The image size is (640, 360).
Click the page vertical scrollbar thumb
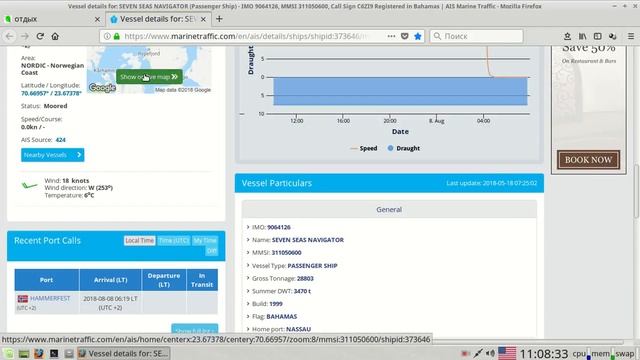pyautogui.click(x=636, y=192)
